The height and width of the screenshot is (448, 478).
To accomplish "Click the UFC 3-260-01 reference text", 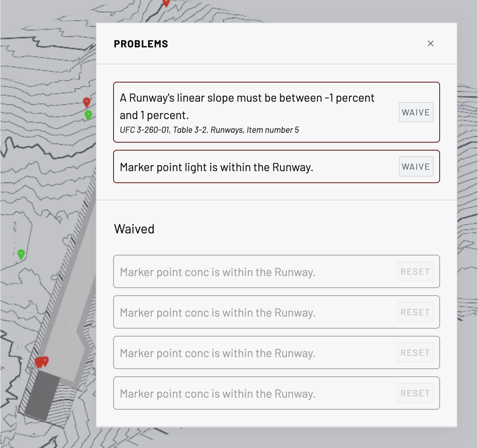I will pyautogui.click(x=209, y=130).
